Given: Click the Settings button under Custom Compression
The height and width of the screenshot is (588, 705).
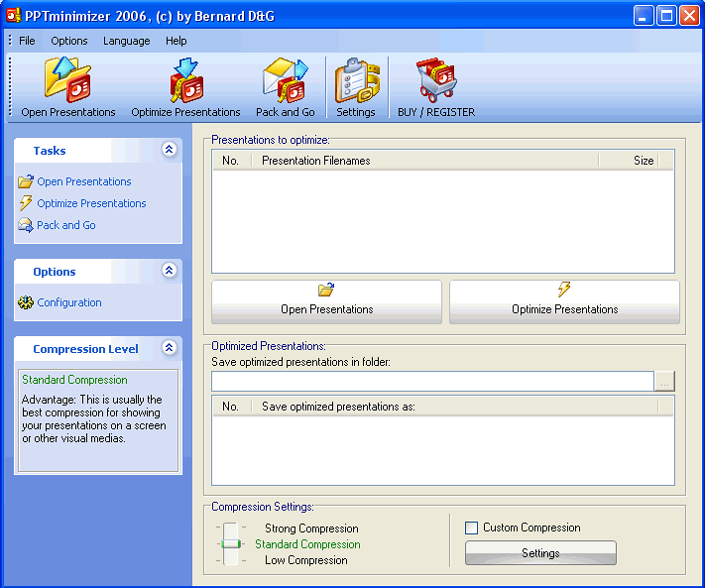Looking at the screenshot, I should 540,553.
